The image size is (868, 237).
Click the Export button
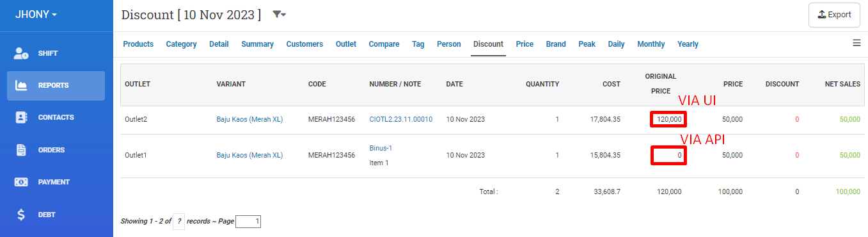[x=834, y=15]
